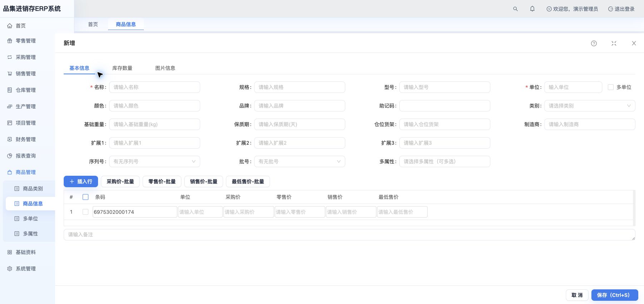Viewport: 644px width, 304px height.
Task: Open notifications bell icon
Action: (532, 9)
